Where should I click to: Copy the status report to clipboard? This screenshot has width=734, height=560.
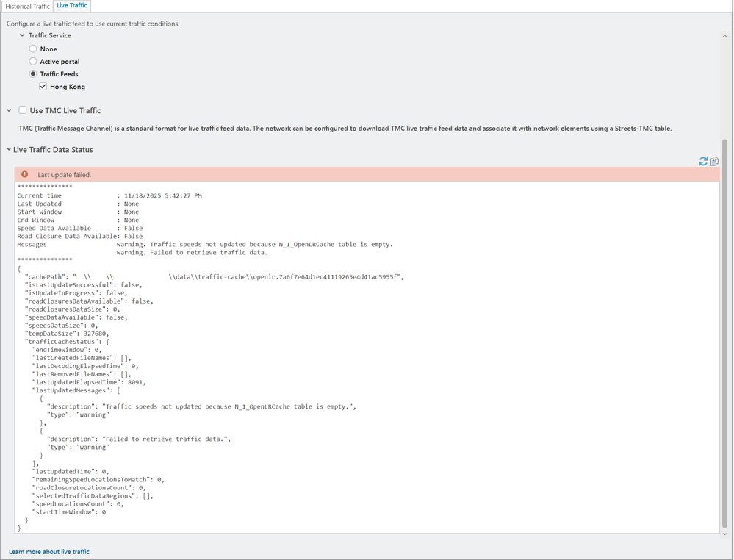pos(714,161)
